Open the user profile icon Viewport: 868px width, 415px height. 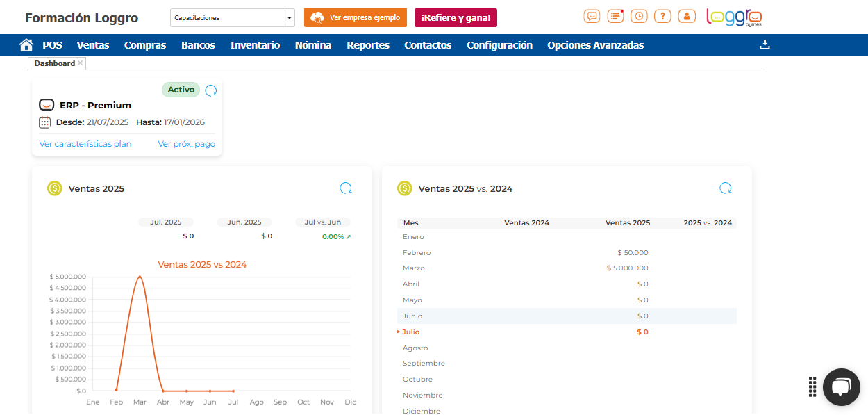point(686,16)
